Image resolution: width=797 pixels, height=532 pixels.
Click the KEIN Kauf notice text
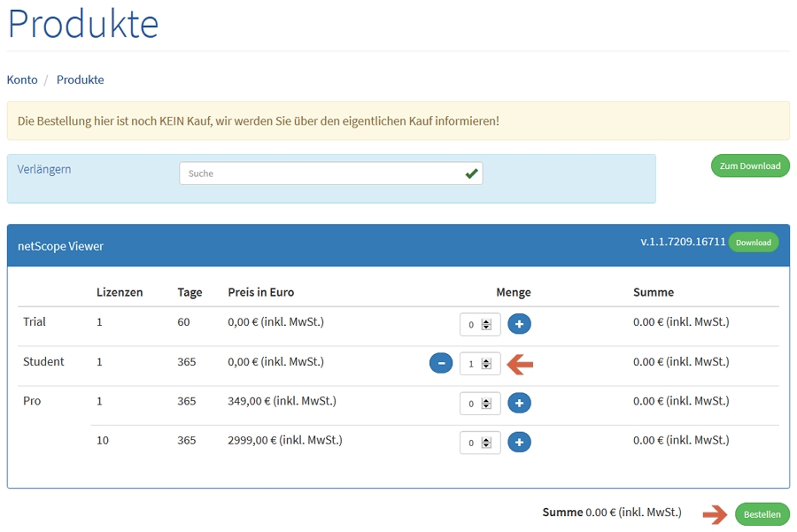tap(259, 121)
